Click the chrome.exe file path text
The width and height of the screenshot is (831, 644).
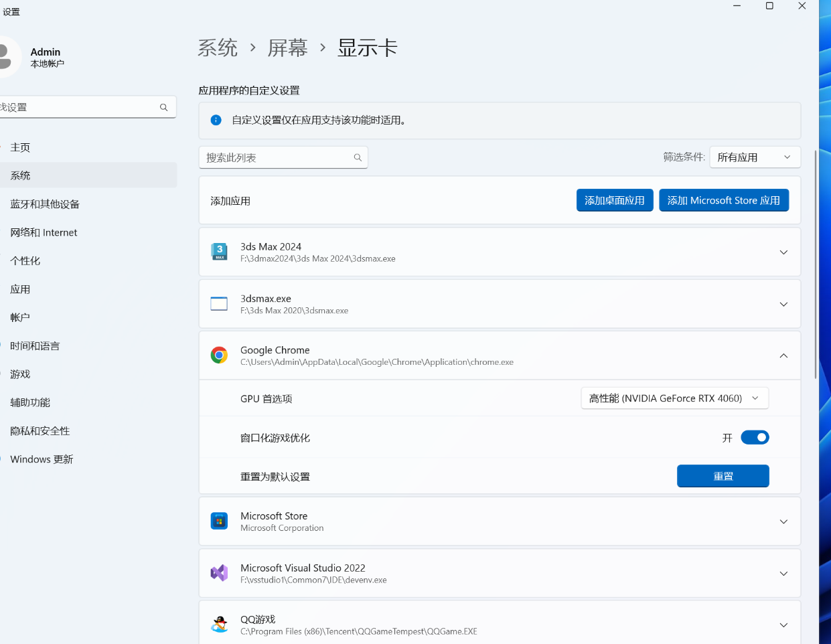click(377, 362)
